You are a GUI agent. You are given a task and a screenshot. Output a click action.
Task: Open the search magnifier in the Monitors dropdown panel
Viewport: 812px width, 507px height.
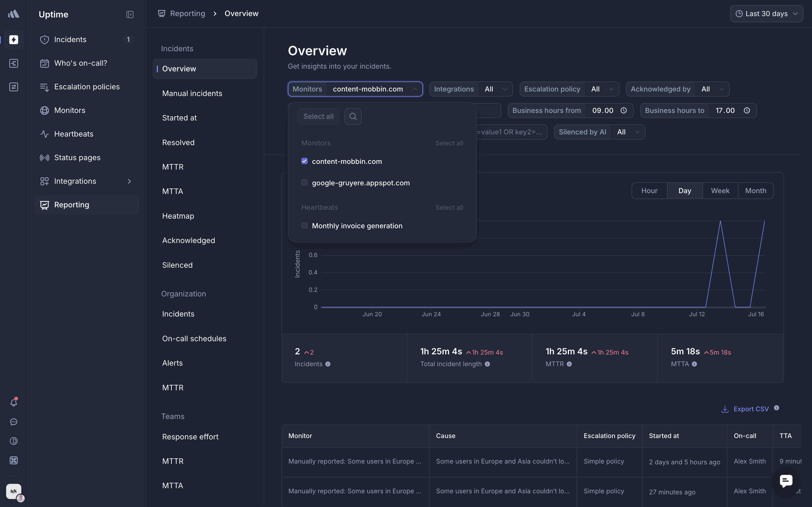[x=353, y=116]
